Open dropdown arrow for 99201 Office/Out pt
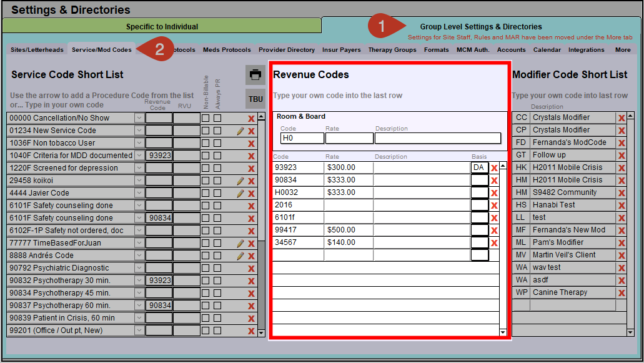The image size is (644, 363). tap(139, 331)
